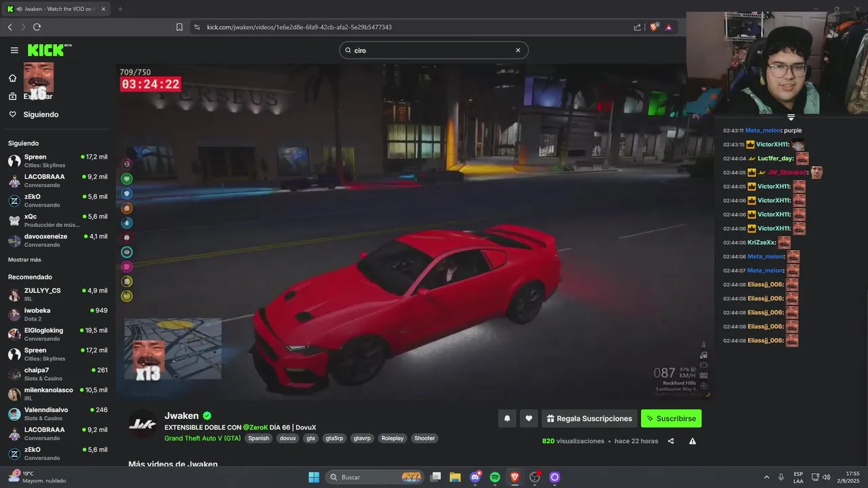This screenshot has height=488, width=868.
Task: Click Regala Suscripciones button
Action: pyautogui.click(x=589, y=419)
